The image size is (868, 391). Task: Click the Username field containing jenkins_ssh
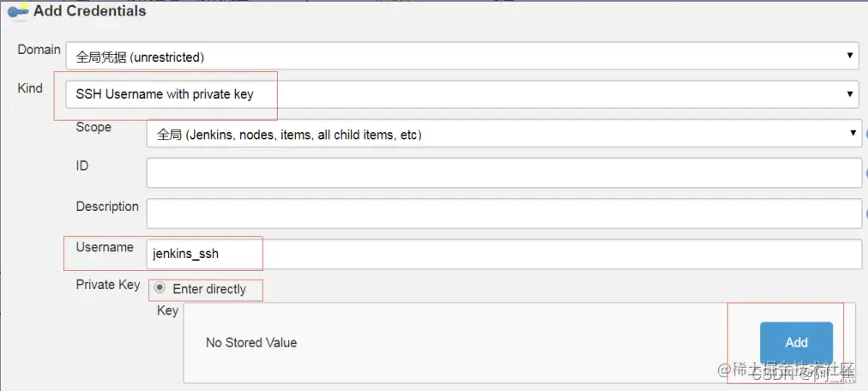pos(504,254)
